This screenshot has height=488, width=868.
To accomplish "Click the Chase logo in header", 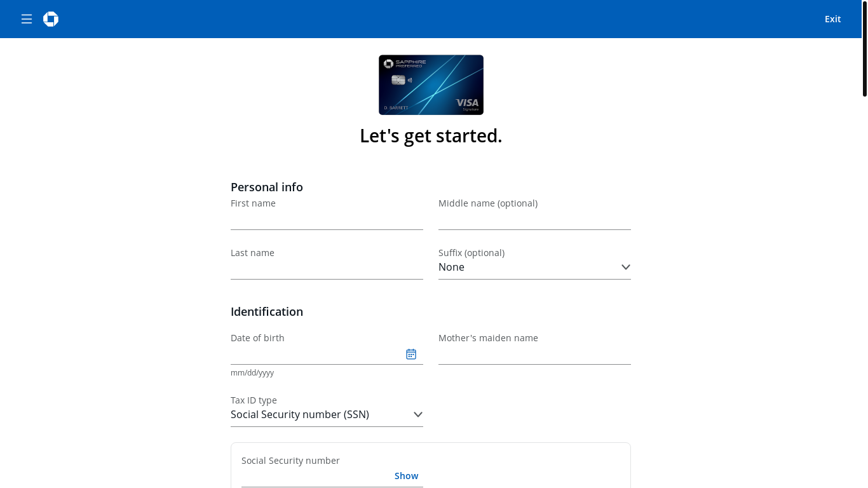I will point(51,19).
